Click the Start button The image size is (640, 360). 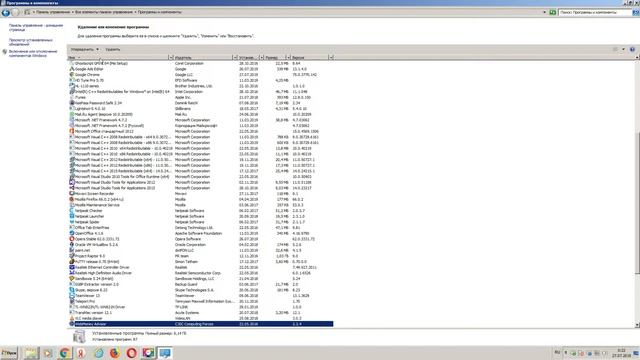[x=9, y=353]
